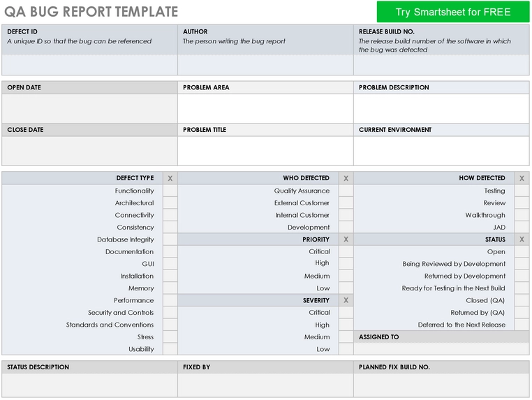Check the Low box under Priority
This screenshot has width=532, height=400.
click(346, 288)
